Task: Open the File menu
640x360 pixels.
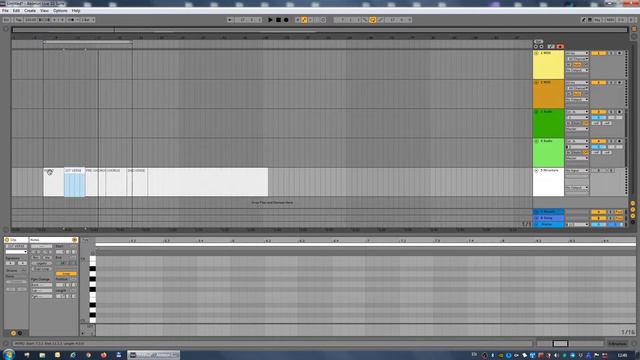Action: [x=5, y=11]
